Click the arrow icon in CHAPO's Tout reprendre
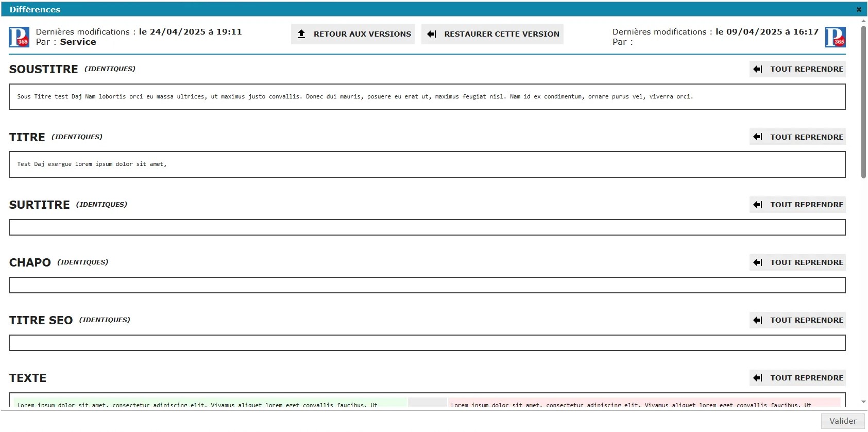The height and width of the screenshot is (432, 868). [x=757, y=262]
